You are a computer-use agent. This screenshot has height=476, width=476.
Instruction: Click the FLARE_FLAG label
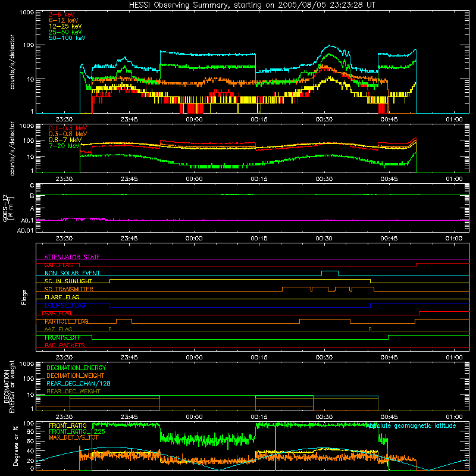(x=62, y=297)
